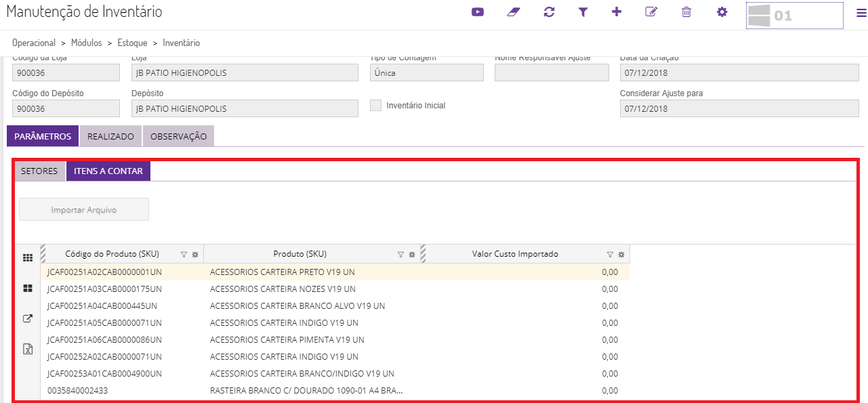Open filter for Valor Custo Importado column
Viewport: 868px width, 403px height.
(x=610, y=255)
